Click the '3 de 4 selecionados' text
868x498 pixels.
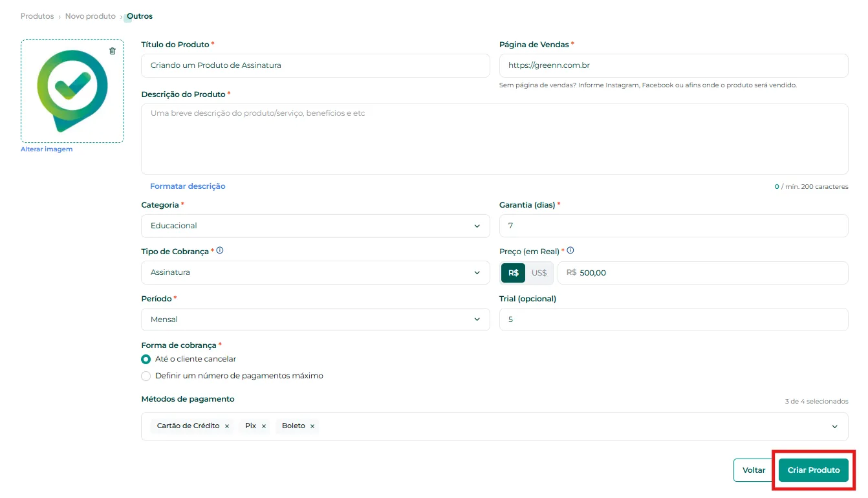tap(817, 402)
